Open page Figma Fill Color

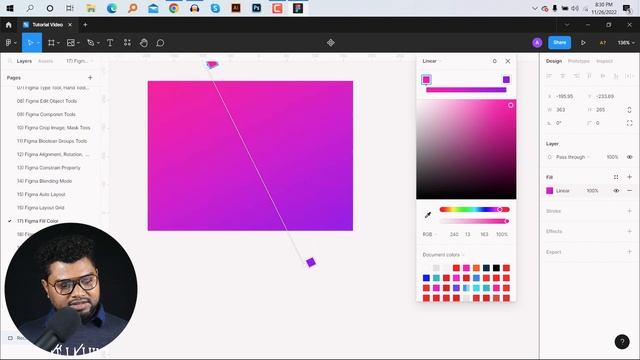[38, 221]
